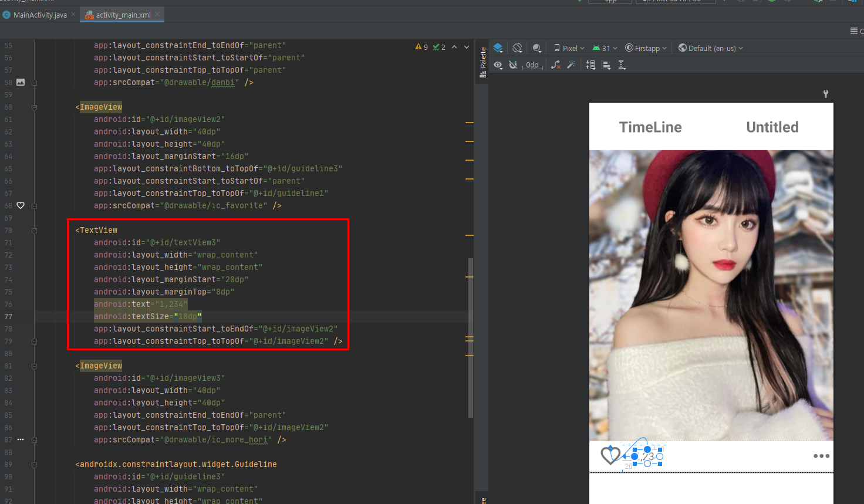Go to previous highlighted error
Screen dimensions: 864x504
(454, 47)
